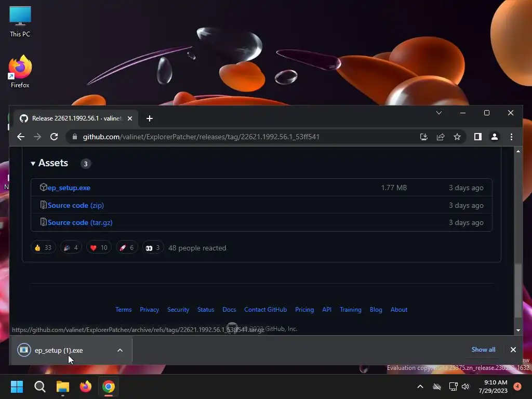The image size is (532, 399).
Task: Open the Firefox desktop shortcut
Action: [20, 72]
